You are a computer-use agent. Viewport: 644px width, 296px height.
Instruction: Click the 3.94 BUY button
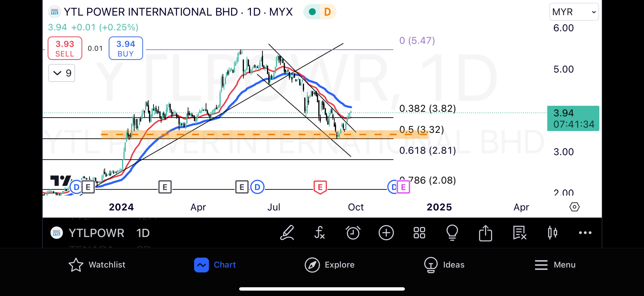[126, 48]
